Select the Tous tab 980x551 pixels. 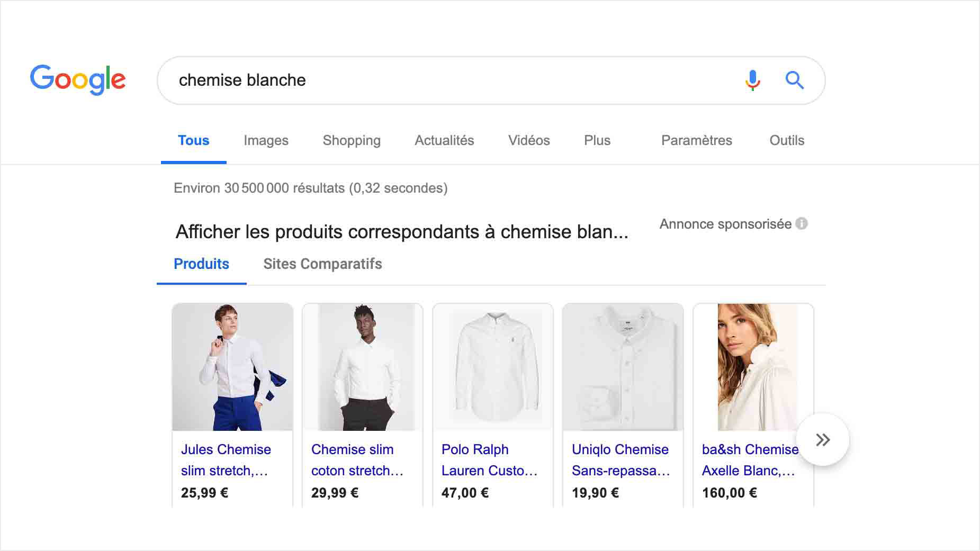pyautogui.click(x=193, y=141)
